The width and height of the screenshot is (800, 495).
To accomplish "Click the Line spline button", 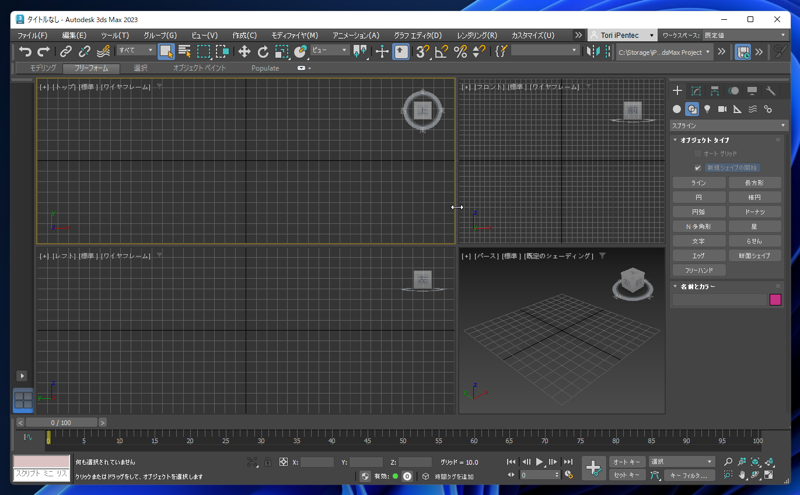I will 699,183.
